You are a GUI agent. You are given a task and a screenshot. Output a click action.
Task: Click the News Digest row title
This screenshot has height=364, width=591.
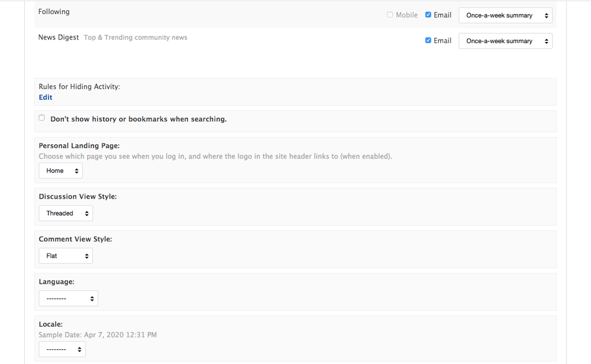(59, 37)
